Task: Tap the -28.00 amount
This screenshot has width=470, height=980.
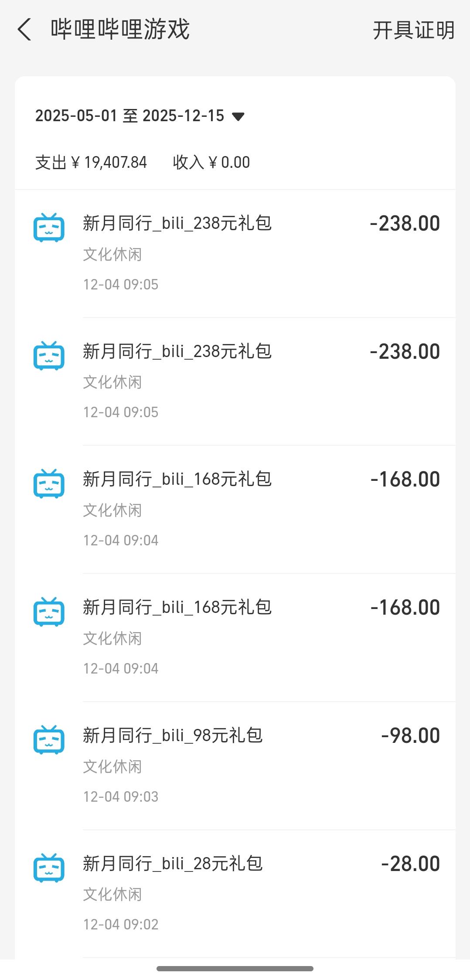Action: (x=410, y=864)
